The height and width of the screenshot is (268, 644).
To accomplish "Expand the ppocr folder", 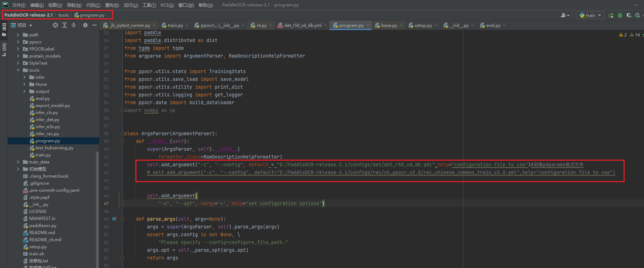I will (x=18, y=42).
